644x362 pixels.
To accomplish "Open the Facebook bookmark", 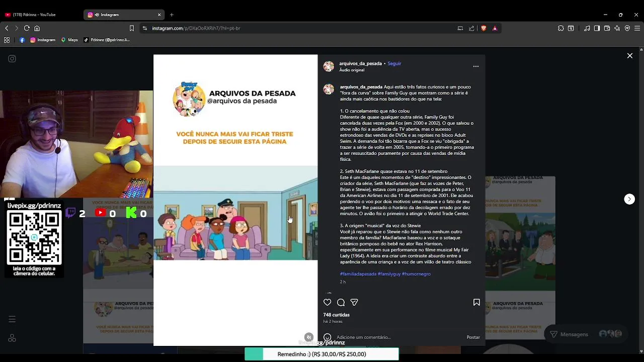I will click(22, 40).
